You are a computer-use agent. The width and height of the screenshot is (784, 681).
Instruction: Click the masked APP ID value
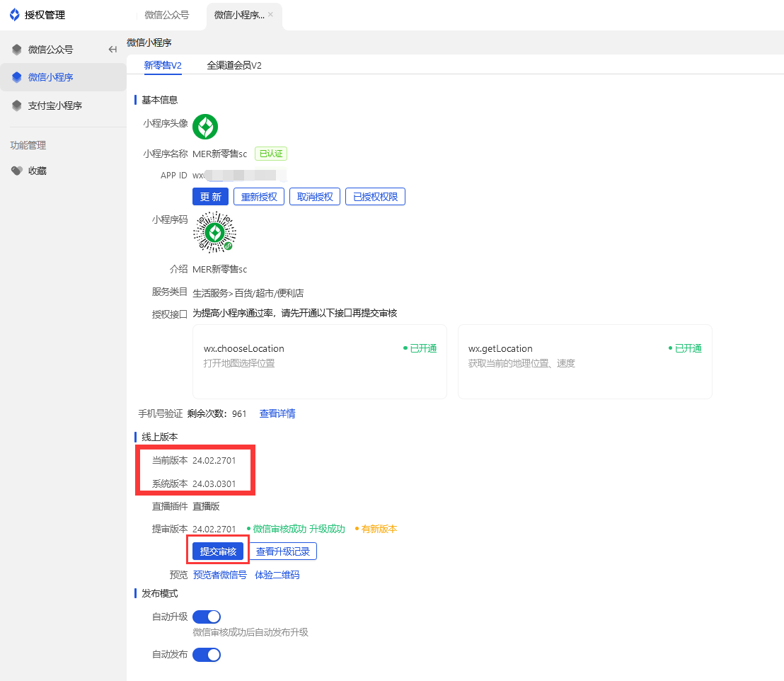coord(239,175)
